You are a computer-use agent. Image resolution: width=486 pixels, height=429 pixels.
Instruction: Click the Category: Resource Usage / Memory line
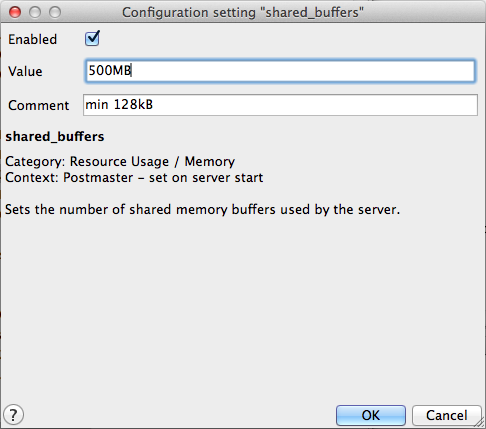(x=120, y=161)
